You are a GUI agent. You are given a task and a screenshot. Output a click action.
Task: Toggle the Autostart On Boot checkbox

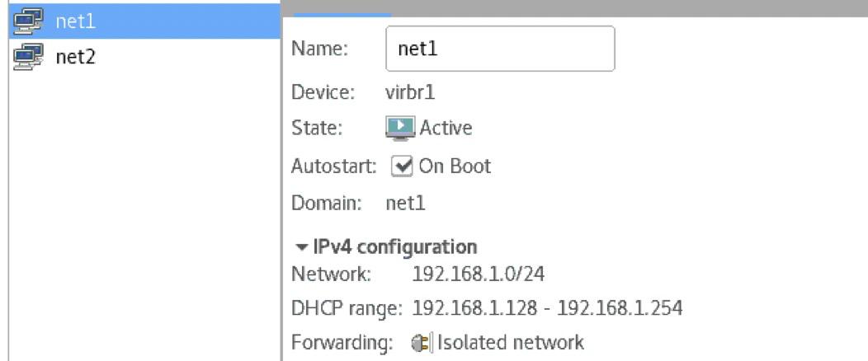click(x=402, y=166)
